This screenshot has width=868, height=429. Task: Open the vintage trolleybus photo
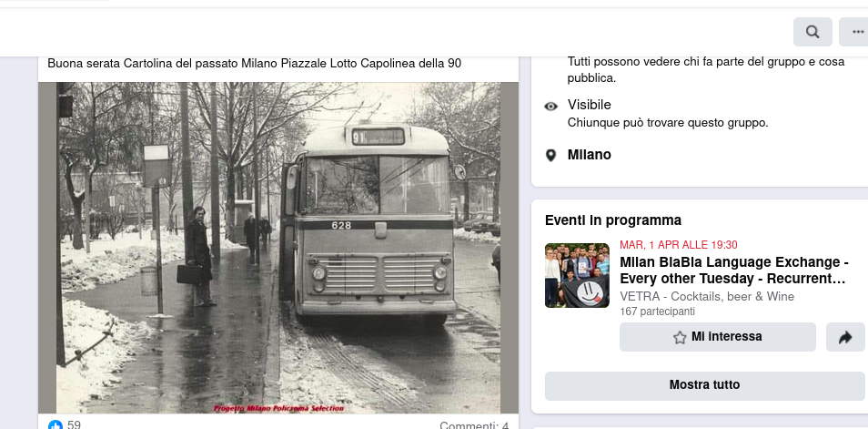[x=278, y=248]
